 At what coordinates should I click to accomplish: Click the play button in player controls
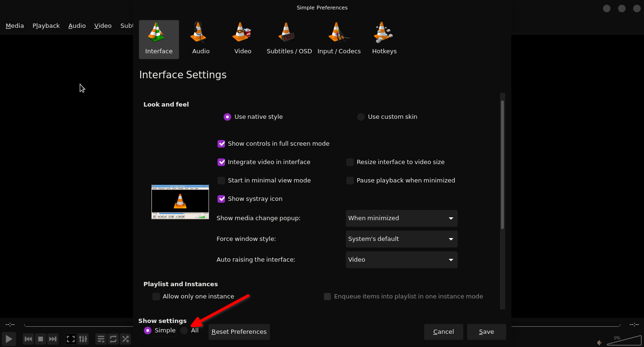(8, 339)
